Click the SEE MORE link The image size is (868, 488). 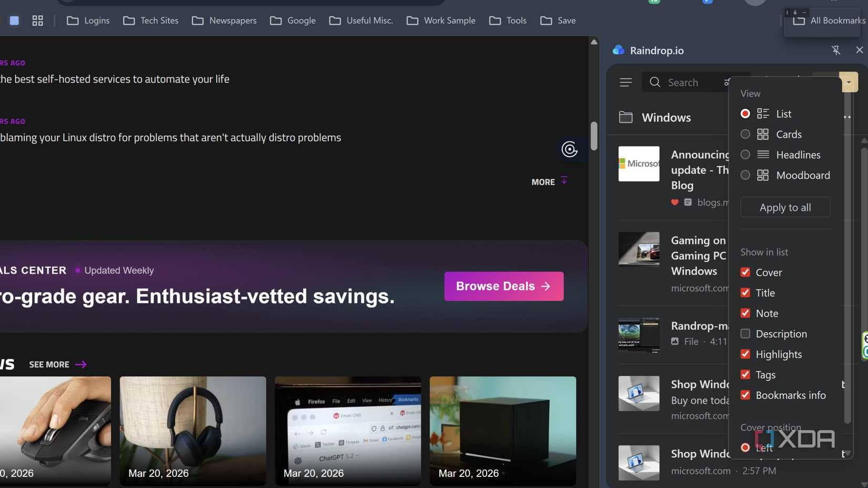pyautogui.click(x=58, y=364)
